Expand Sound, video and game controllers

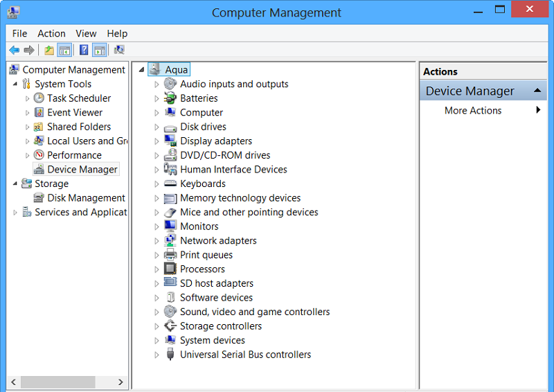click(157, 312)
